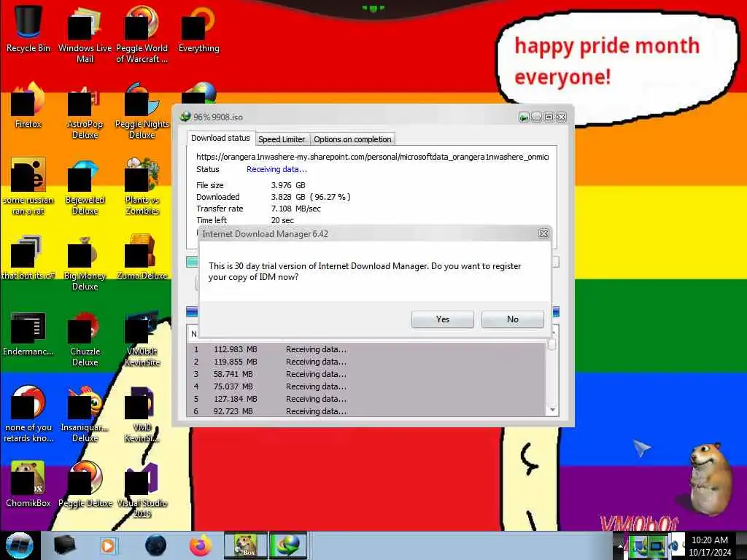747x560 pixels.
Task: Select ChomikBox desktop icon
Action: coord(28,484)
